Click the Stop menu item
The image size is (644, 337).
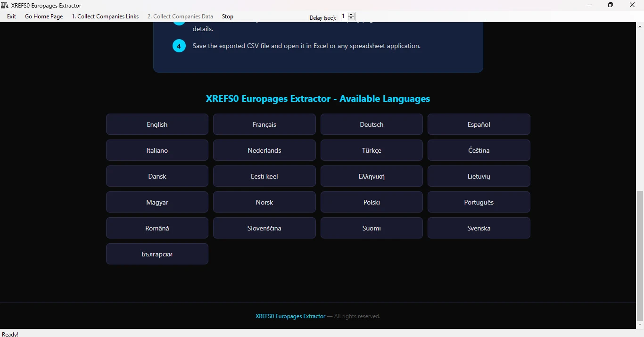pos(228,16)
